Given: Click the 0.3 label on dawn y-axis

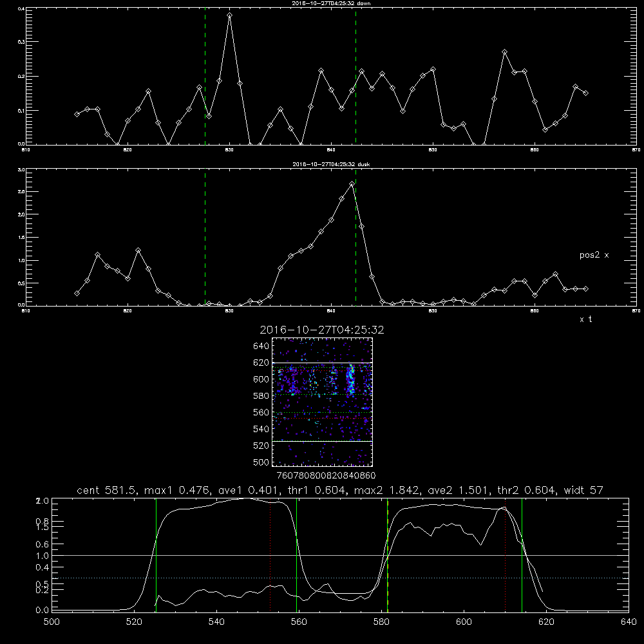Looking at the screenshot, I should pyautogui.click(x=21, y=42).
